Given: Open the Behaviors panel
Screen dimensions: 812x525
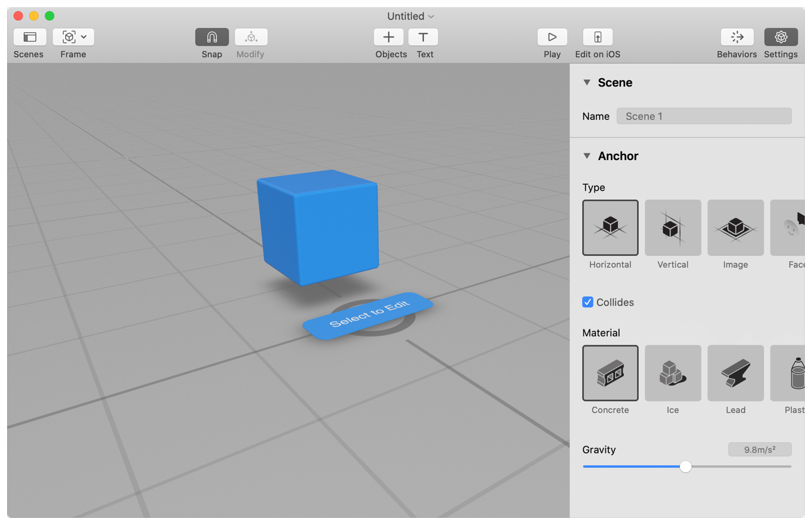Looking at the screenshot, I should pos(737,36).
